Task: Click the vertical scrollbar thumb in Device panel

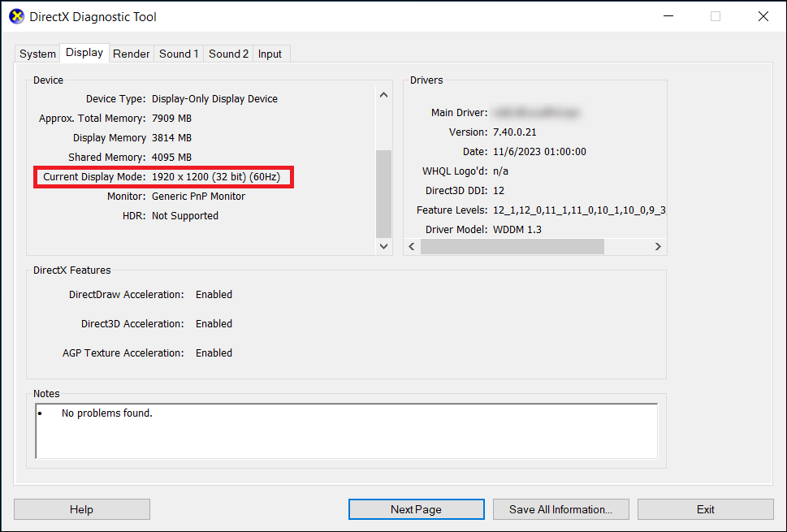Action: pyautogui.click(x=383, y=193)
